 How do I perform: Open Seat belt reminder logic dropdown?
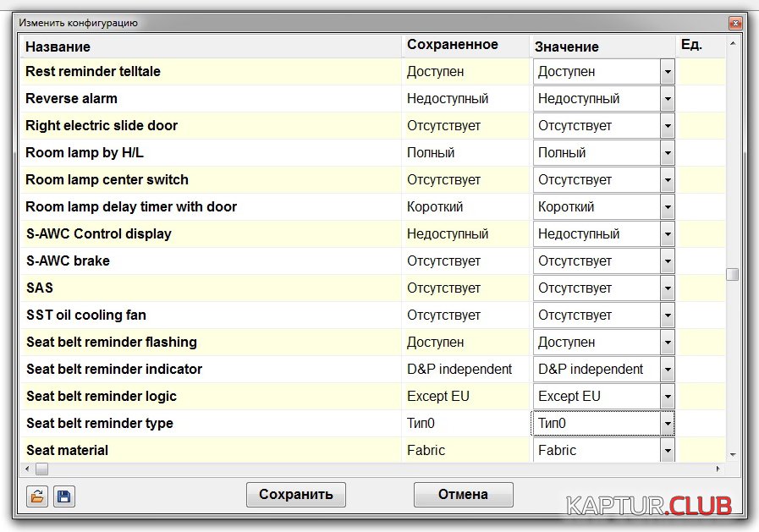coord(667,397)
